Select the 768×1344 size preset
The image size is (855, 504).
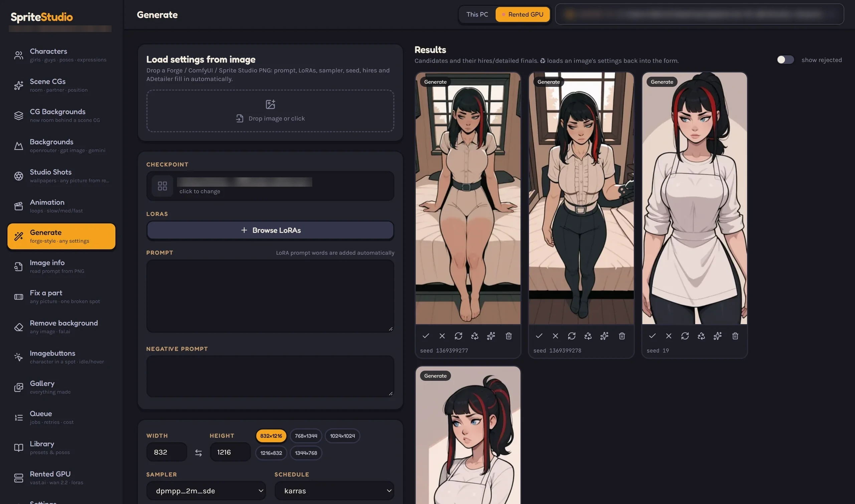click(x=306, y=436)
